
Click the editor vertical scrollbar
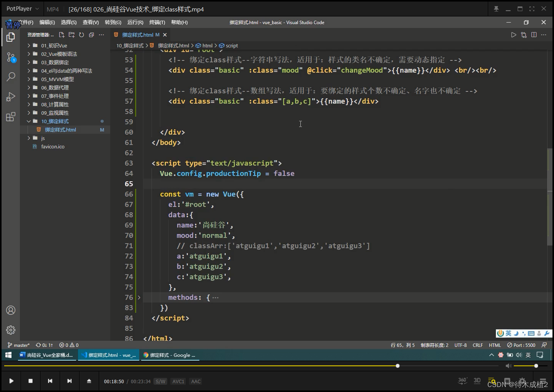coord(549,197)
